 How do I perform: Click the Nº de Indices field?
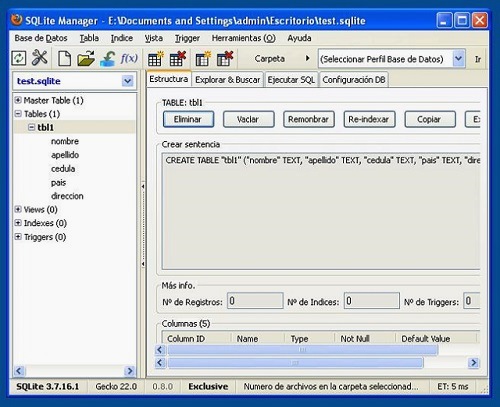click(x=372, y=301)
